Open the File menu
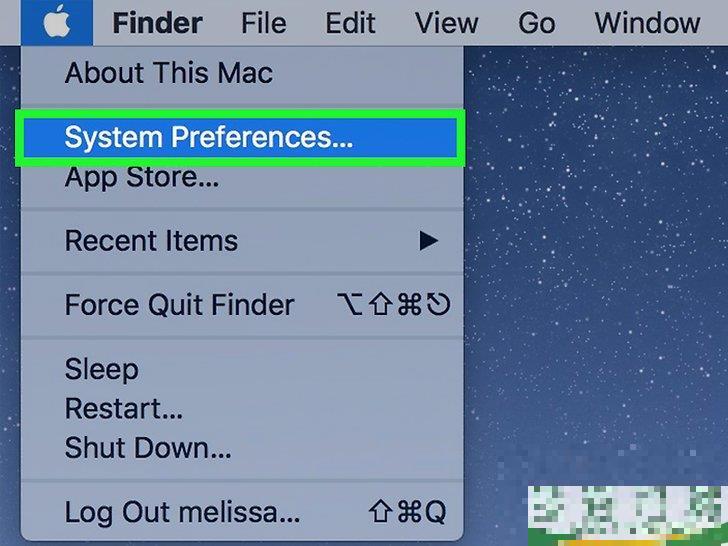The width and height of the screenshot is (728, 546). pyautogui.click(x=263, y=23)
